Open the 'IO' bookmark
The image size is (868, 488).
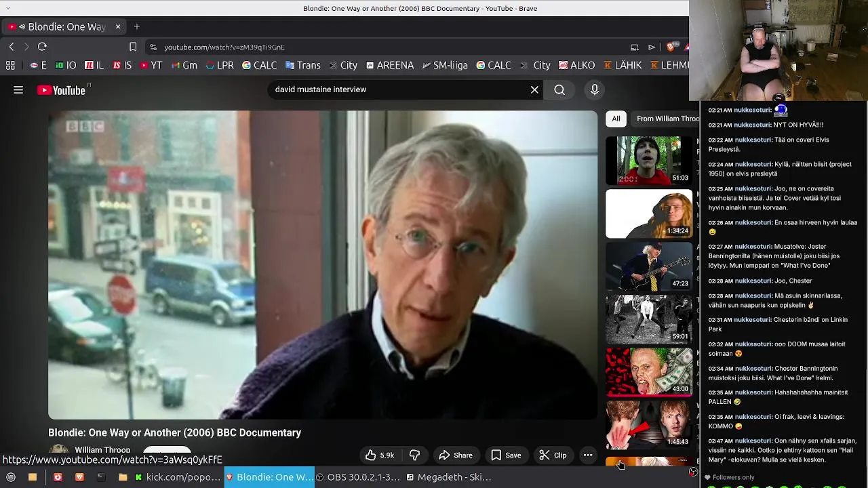66,65
